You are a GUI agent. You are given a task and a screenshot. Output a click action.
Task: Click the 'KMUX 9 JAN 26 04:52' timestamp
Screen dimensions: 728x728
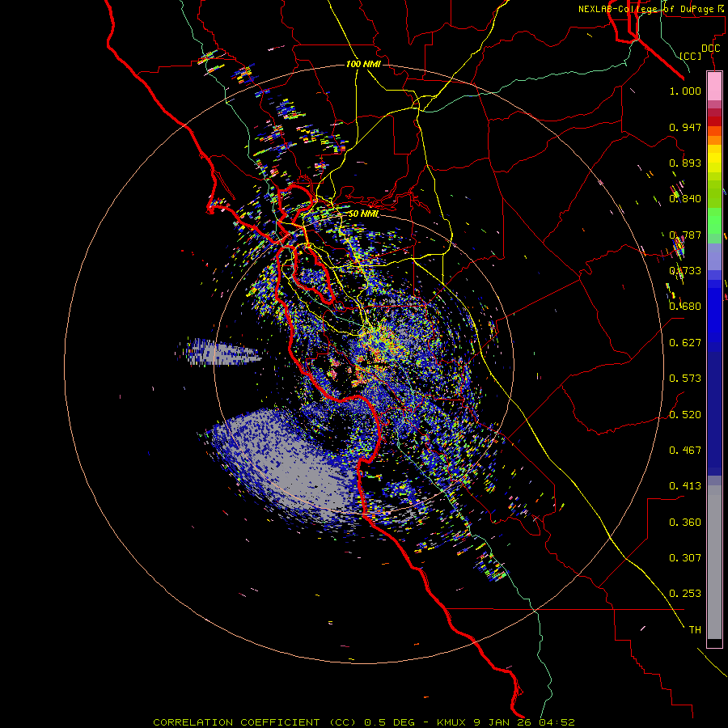coord(506,722)
